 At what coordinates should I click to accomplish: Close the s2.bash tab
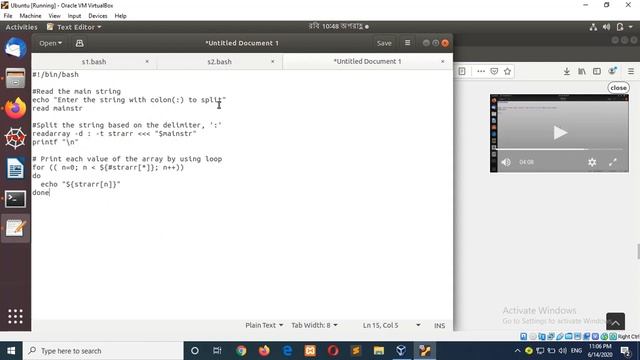coord(273,62)
